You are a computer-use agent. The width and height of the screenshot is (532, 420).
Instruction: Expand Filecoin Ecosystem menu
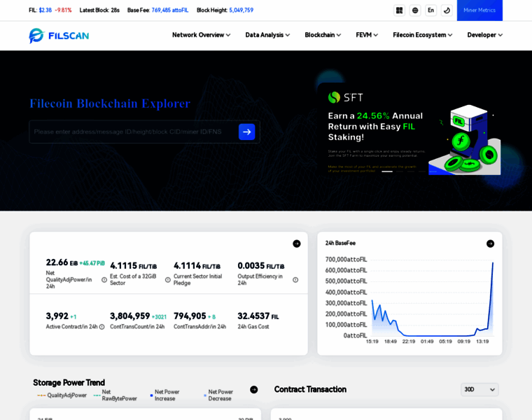point(422,35)
